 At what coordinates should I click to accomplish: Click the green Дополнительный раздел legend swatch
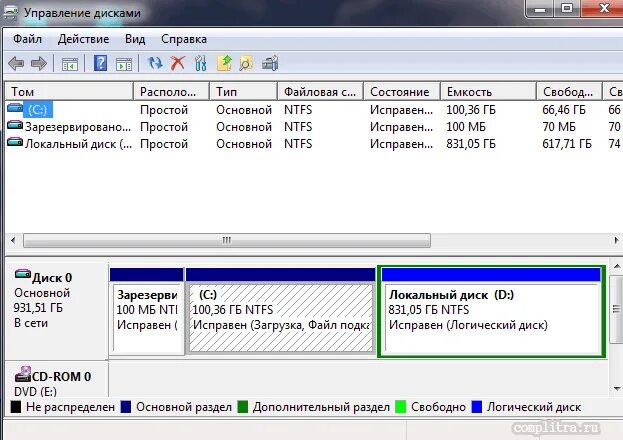pyautogui.click(x=242, y=407)
